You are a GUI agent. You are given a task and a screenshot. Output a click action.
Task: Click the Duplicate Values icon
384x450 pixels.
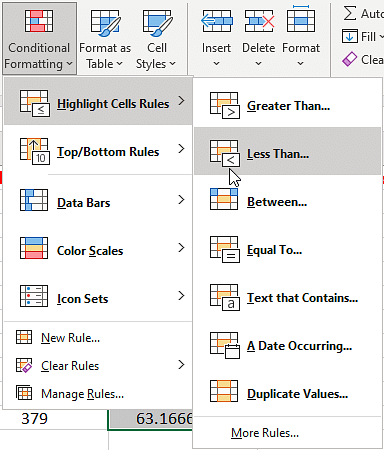click(224, 391)
